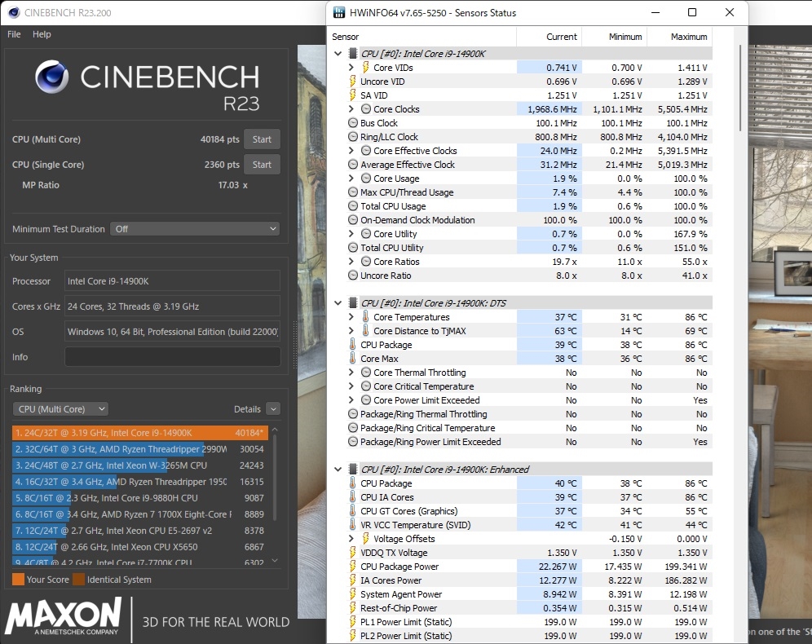
Task: Click the Package/Ring Power Limit Exceeded icon
Action: (353, 442)
